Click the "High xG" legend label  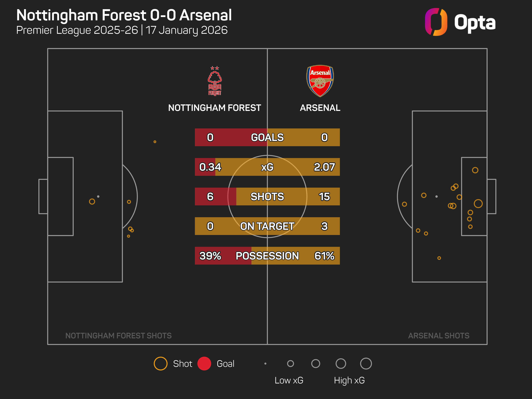point(349,381)
